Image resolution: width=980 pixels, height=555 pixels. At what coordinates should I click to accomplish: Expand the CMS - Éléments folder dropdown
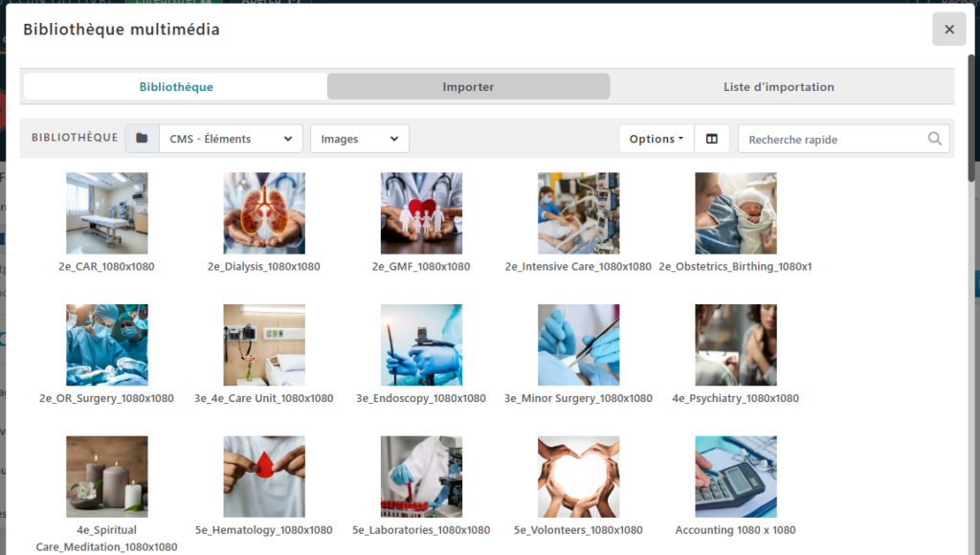pyautogui.click(x=231, y=139)
